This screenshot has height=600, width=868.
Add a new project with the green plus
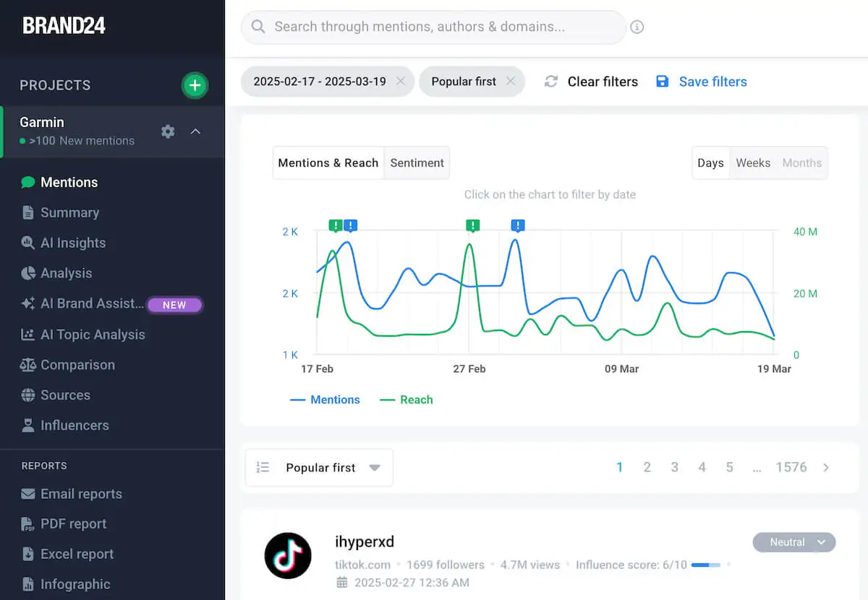click(195, 85)
